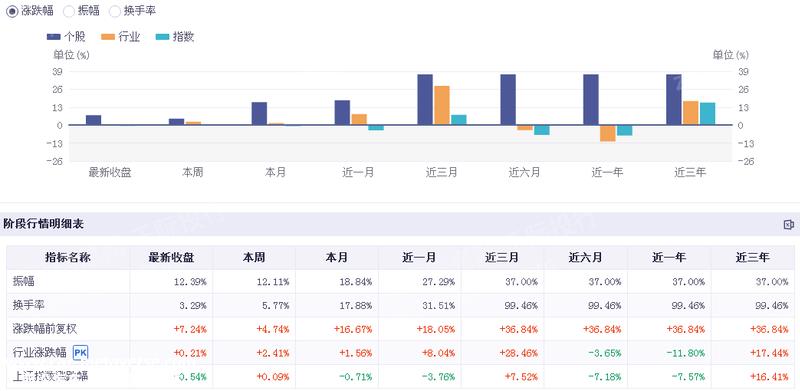Click the export icon beside 阶段行情明细表
Screen dimensions: 800x391
[x=788, y=225]
